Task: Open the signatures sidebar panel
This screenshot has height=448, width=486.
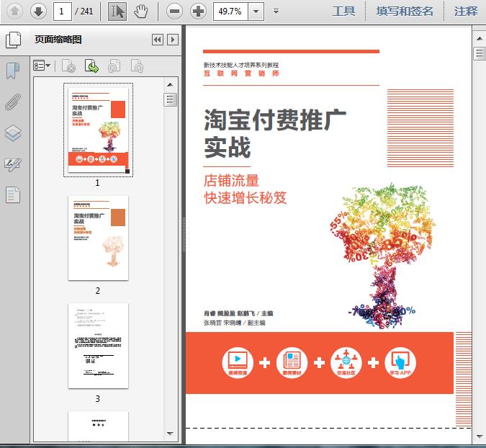Action: pos(13,164)
